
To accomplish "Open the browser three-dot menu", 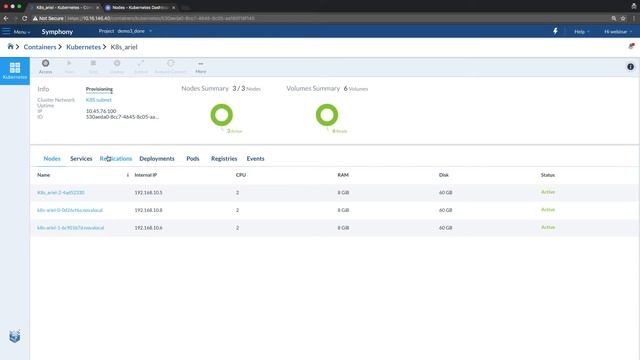I will 634,18.
